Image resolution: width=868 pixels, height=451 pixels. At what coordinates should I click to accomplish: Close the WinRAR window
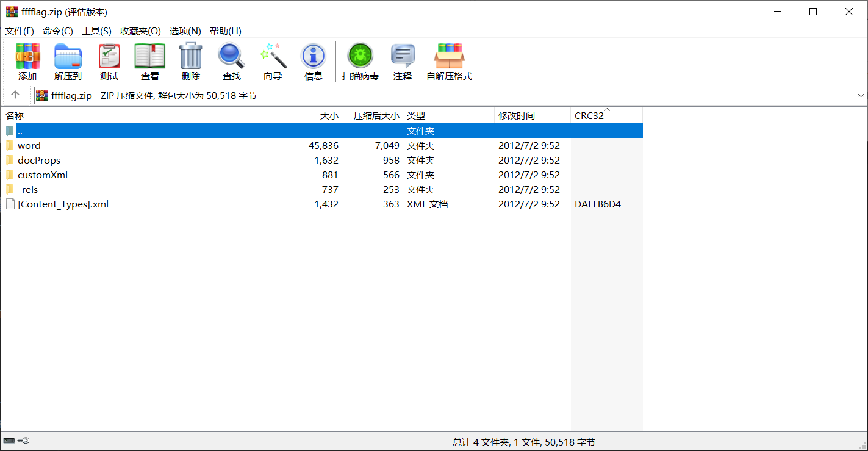[x=849, y=12]
